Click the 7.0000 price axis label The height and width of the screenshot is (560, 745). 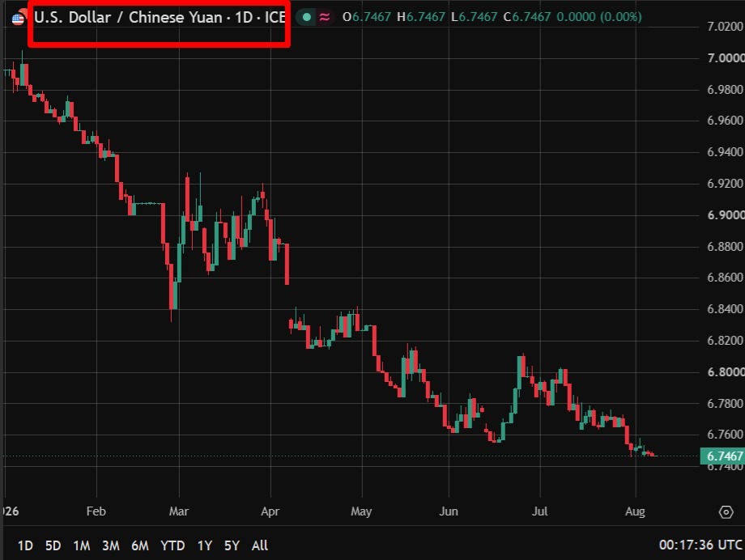(x=726, y=58)
